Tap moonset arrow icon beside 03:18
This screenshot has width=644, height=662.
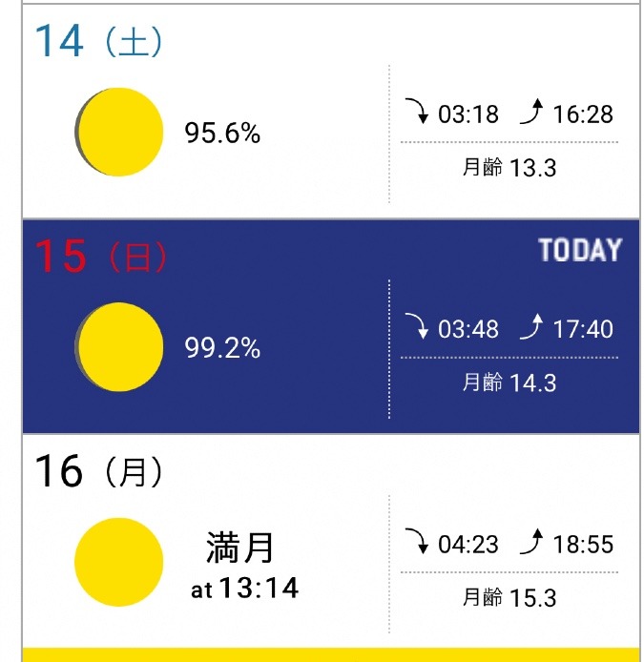coord(416,111)
